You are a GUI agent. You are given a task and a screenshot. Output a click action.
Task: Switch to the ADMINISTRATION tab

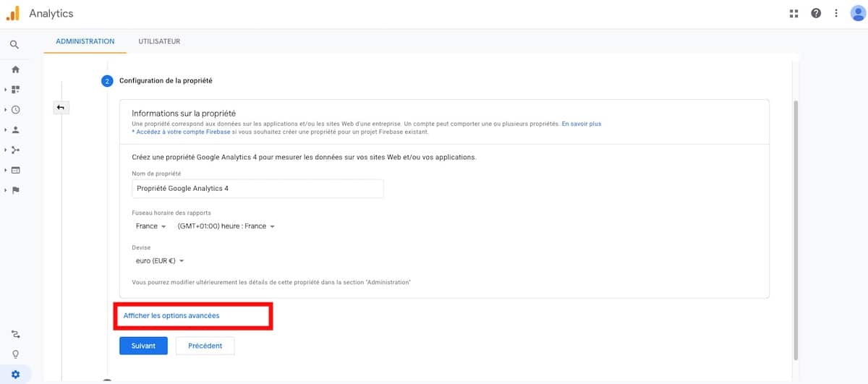(85, 41)
